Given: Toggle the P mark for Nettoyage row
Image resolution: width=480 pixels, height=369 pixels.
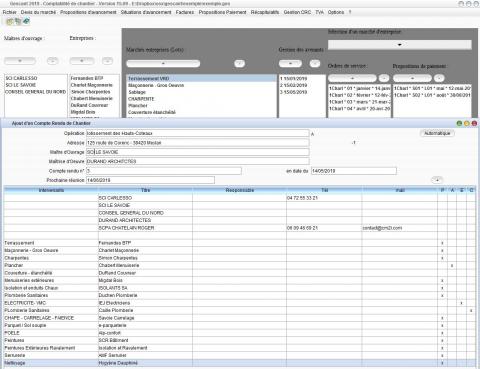Looking at the screenshot, I should tap(442, 363).
